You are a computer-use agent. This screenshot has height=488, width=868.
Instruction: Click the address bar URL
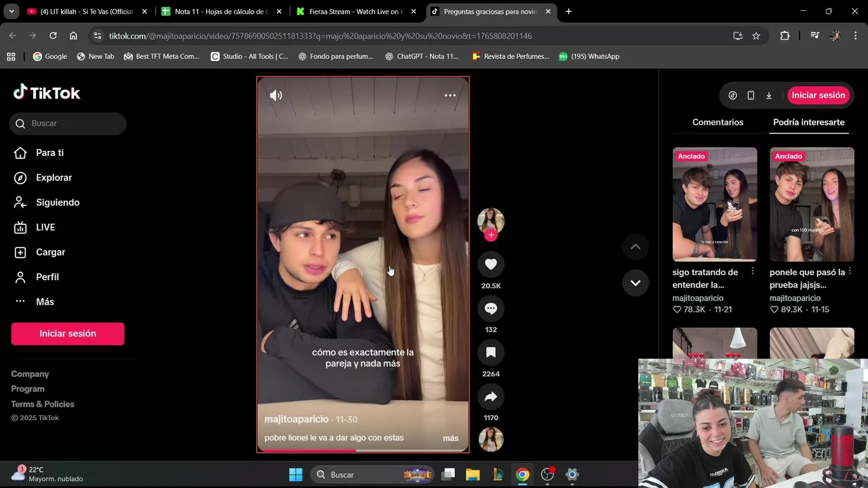(x=320, y=36)
